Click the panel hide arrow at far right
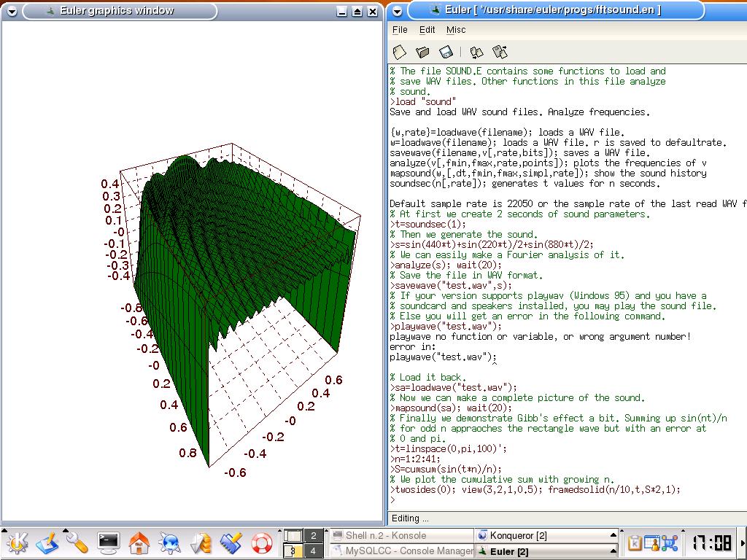This screenshot has width=747, height=560. pyautogui.click(x=743, y=542)
